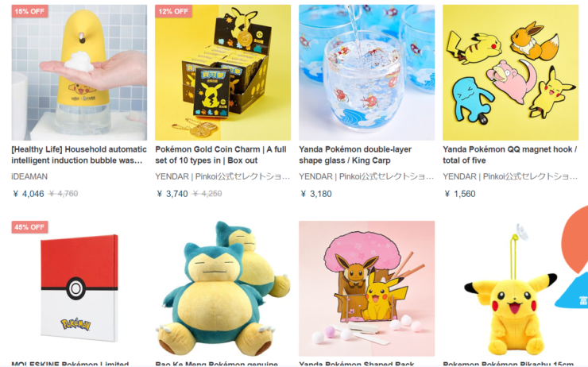
Task: Open the Snorlax plush toy image
Action: [x=222, y=288]
